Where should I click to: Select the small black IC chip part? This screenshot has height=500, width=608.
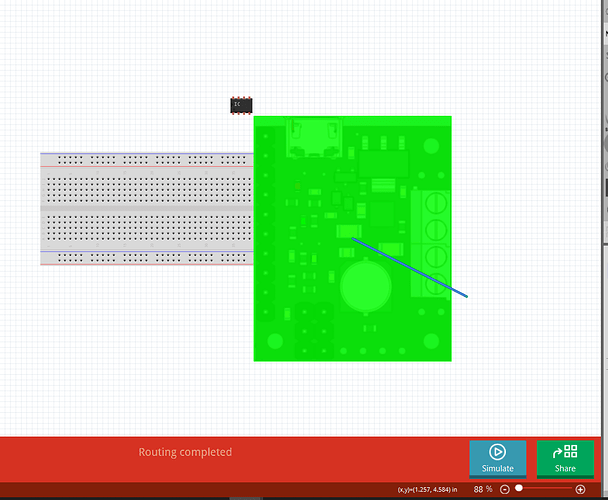point(241,104)
